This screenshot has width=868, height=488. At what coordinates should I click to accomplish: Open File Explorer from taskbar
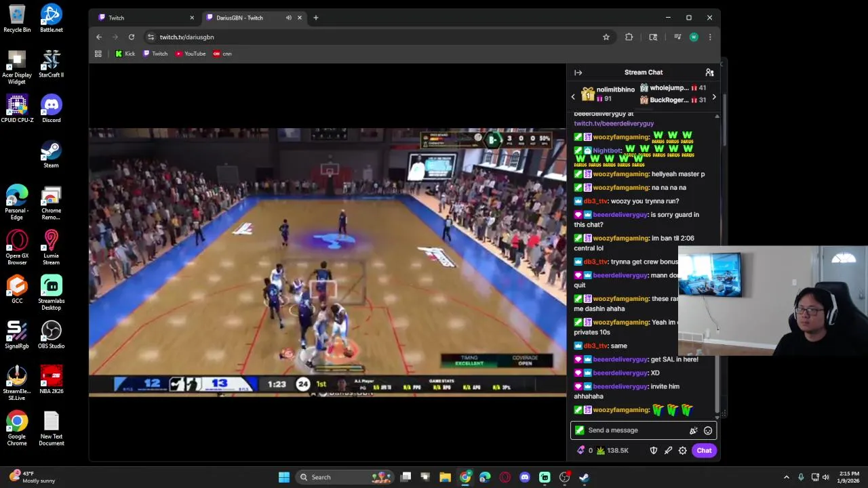coord(445,477)
